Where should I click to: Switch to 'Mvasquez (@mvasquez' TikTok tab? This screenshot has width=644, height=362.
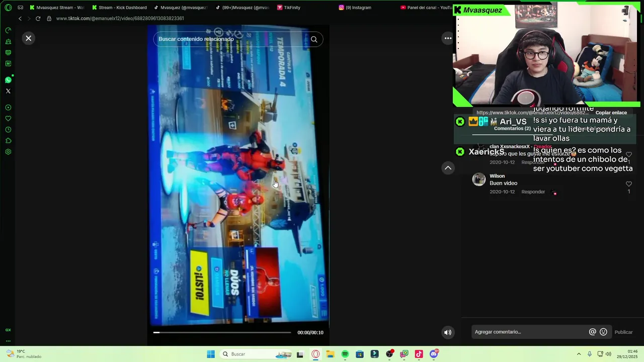[181, 8]
